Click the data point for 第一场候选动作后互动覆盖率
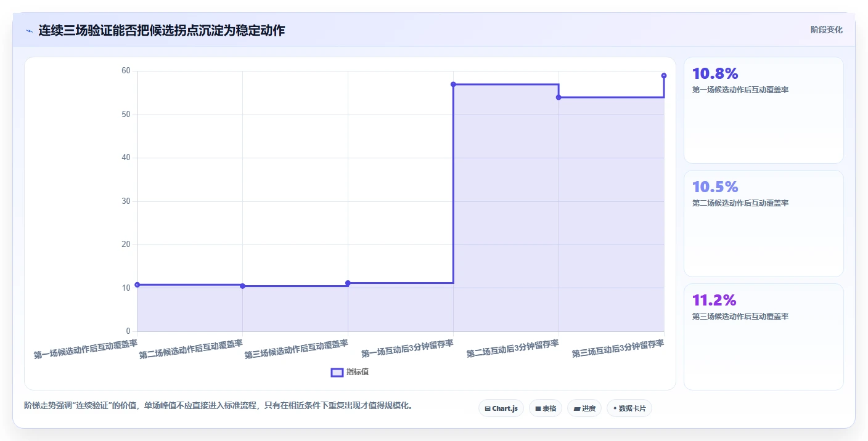Screen dimensions: 868x441 pyautogui.click(x=137, y=285)
